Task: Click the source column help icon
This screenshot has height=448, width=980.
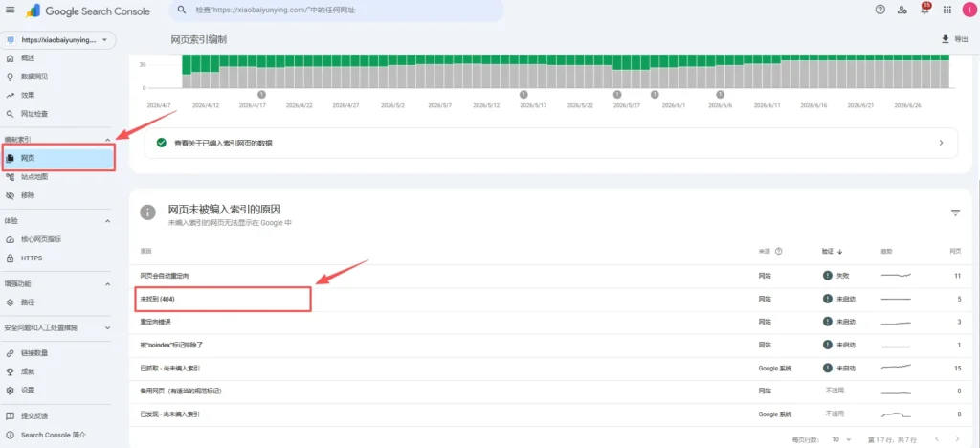Action: 779,251
